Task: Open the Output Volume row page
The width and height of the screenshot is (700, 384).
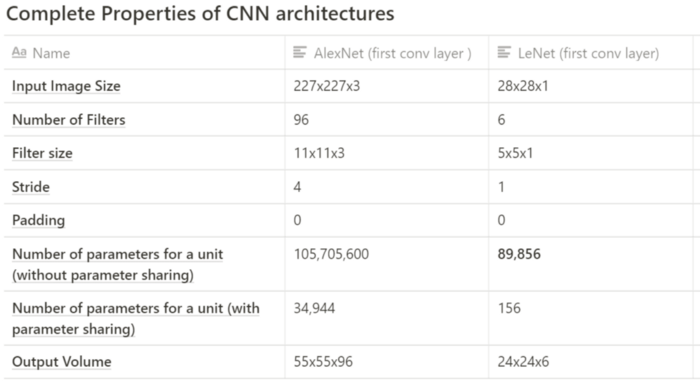Action: click(62, 362)
